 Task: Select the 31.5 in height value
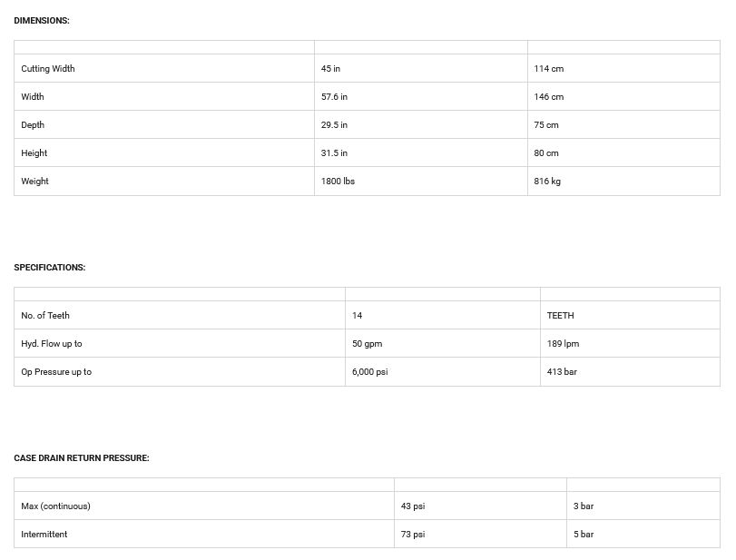(334, 153)
